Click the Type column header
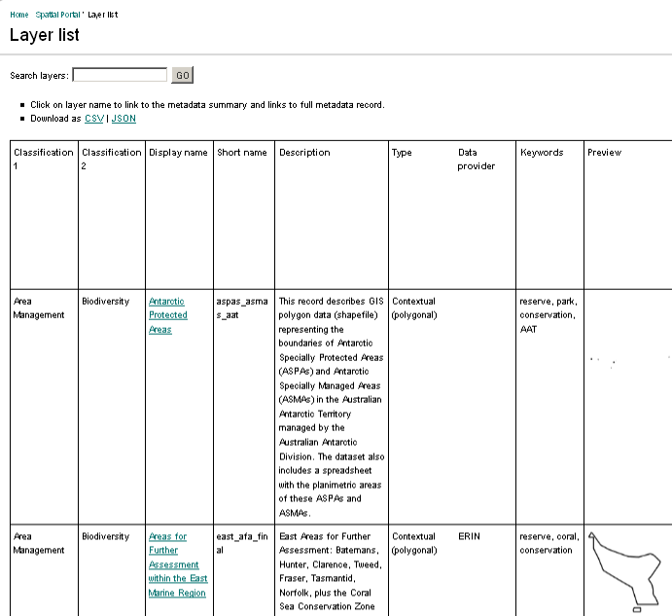The image size is (672, 616). coord(402,153)
